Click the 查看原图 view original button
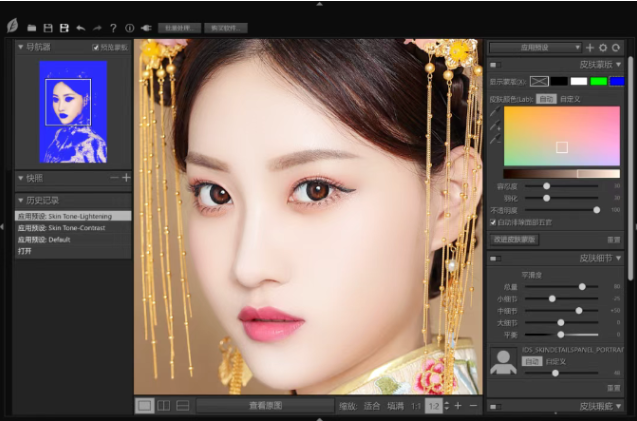637x421 pixels. tap(265, 405)
